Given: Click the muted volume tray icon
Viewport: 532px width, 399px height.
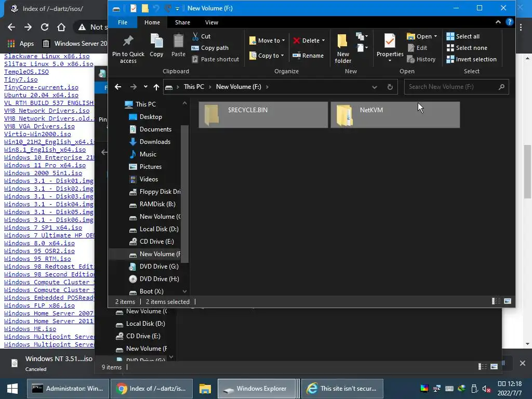Looking at the screenshot, I should tap(486, 389).
